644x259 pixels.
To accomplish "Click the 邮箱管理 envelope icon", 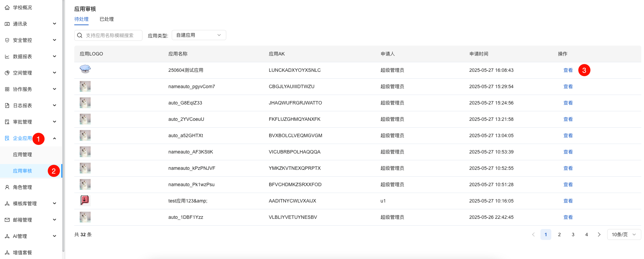I will tap(7, 220).
